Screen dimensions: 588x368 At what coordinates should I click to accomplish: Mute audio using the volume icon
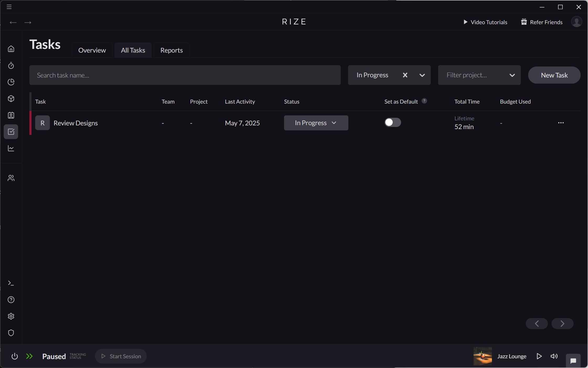(x=554, y=356)
